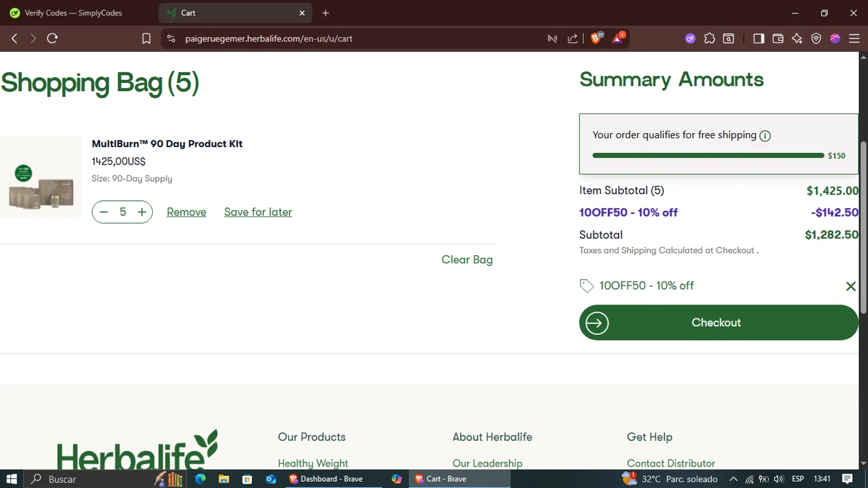
Task: Save MultiBurn kit for later
Action: [x=258, y=212]
